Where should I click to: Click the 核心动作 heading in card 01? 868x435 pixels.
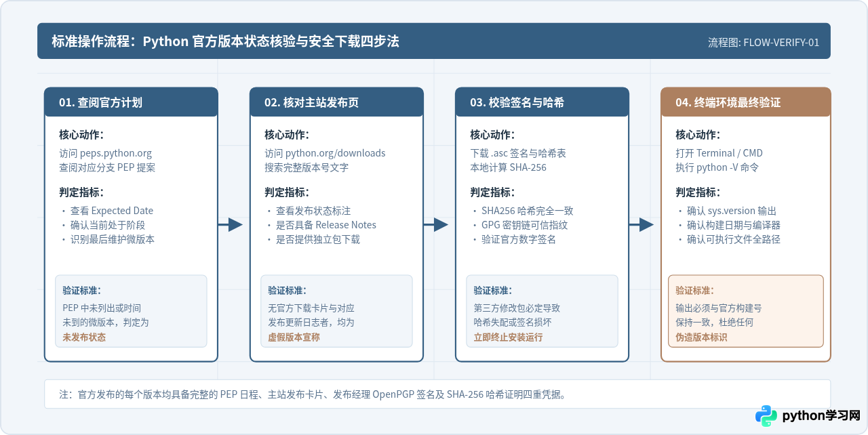point(81,135)
